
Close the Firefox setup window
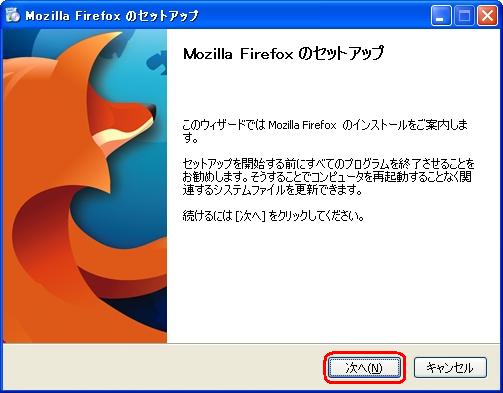487,16
